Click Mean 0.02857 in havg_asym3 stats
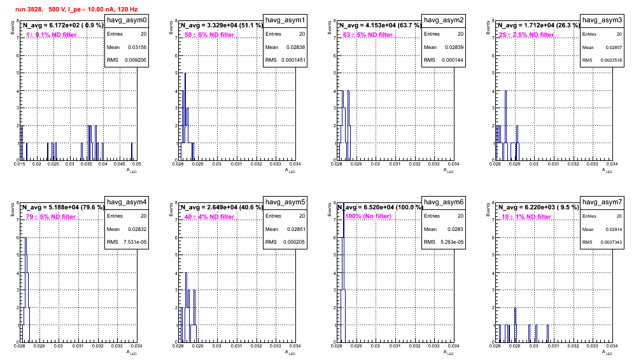The image size is (634, 364). [602, 47]
